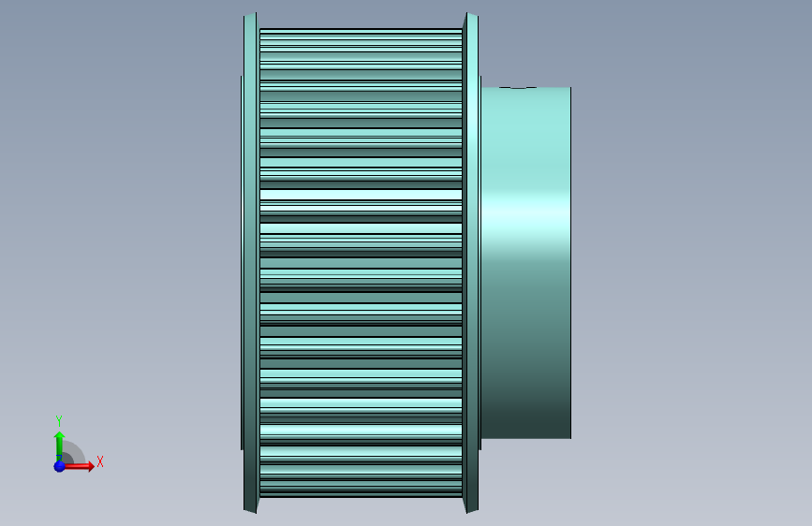The width and height of the screenshot is (812, 526).
Task: Select the toothed belt surface of the pulley
Action: 361,263
